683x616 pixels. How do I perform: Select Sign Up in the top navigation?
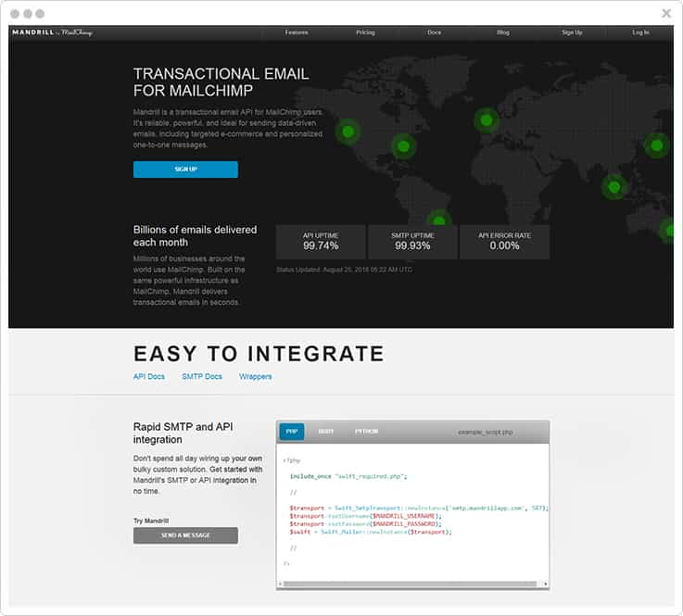(x=572, y=32)
